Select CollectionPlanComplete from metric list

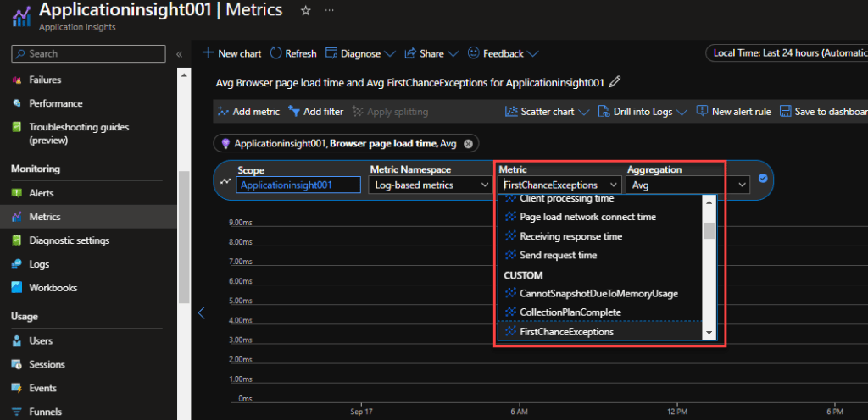click(x=570, y=312)
